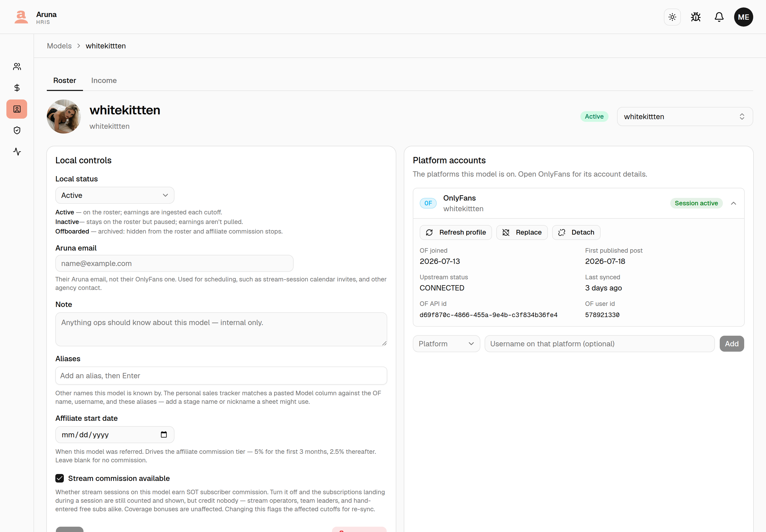
Task: Open the Platform select dropdown
Action: pos(446,344)
